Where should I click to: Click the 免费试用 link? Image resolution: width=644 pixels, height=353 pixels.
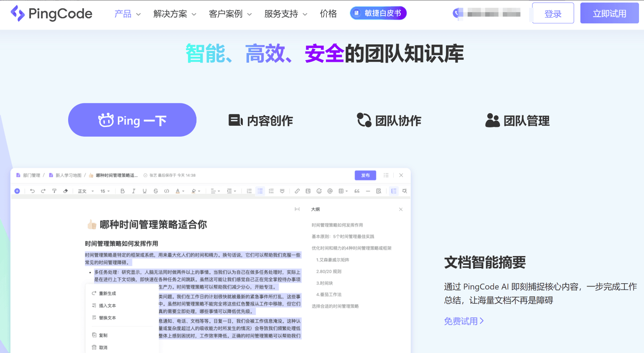(x=464, y=321)
